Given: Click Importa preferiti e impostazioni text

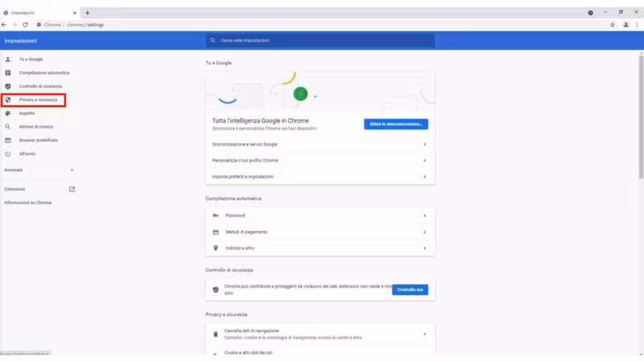Looking at the screenshot, I should coord(243,177).
